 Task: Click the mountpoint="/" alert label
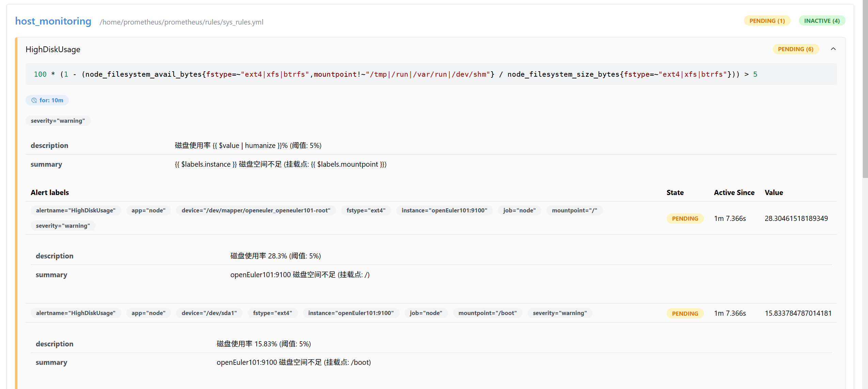tap(574, 210)
